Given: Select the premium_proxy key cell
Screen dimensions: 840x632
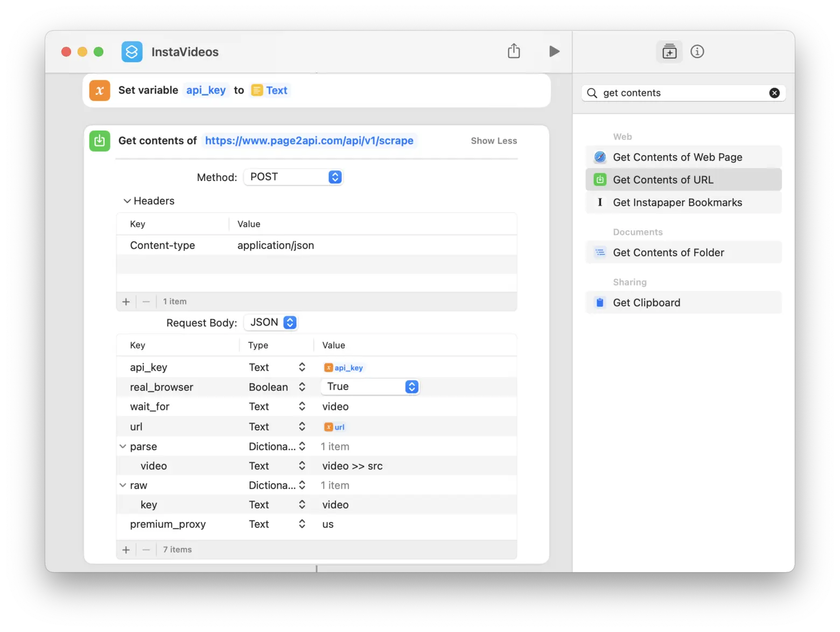Looking at the screenshot, I should pyautogui.click(x=168, y=524).
